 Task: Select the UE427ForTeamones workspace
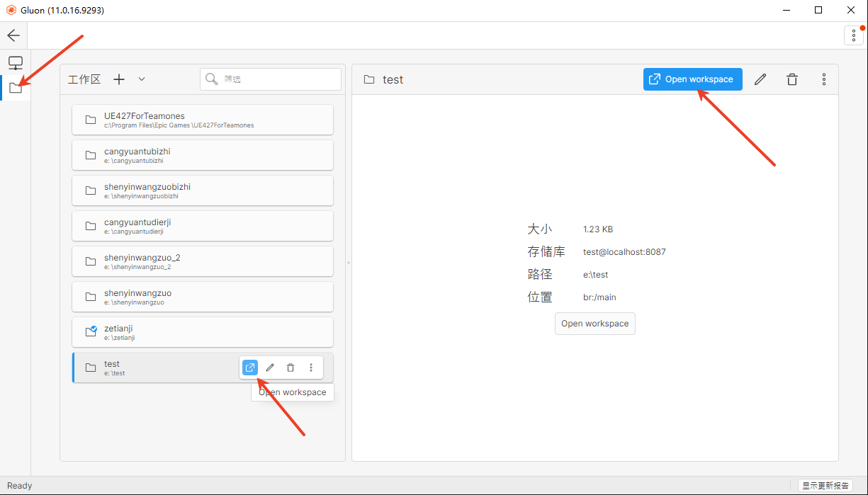tap(203, 120)
